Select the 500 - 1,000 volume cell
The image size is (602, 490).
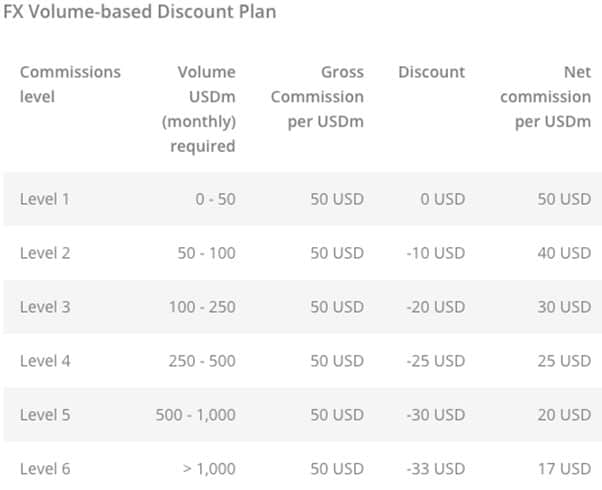tap(196, 415)
